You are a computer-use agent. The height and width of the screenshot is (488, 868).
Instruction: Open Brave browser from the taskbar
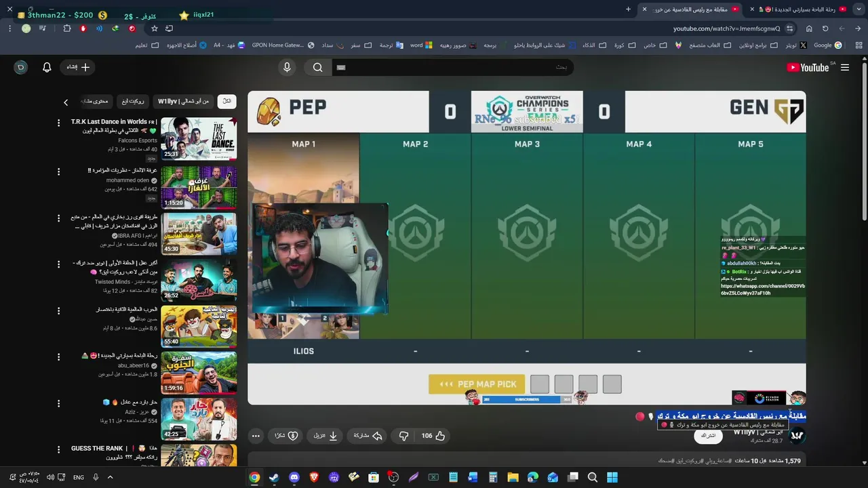pyautogui.click(x=314, y=477)
